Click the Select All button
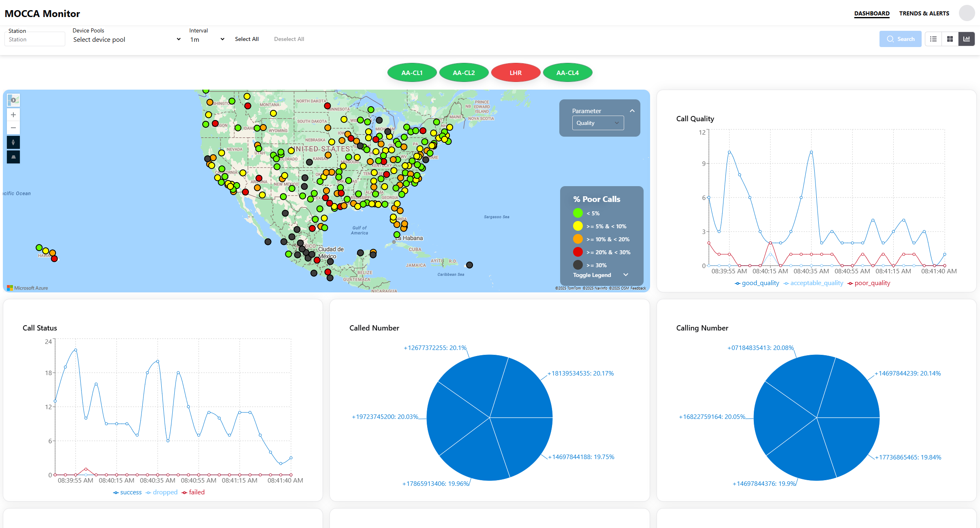The width and height of the screenshot is (980, 528). point(247,39)
